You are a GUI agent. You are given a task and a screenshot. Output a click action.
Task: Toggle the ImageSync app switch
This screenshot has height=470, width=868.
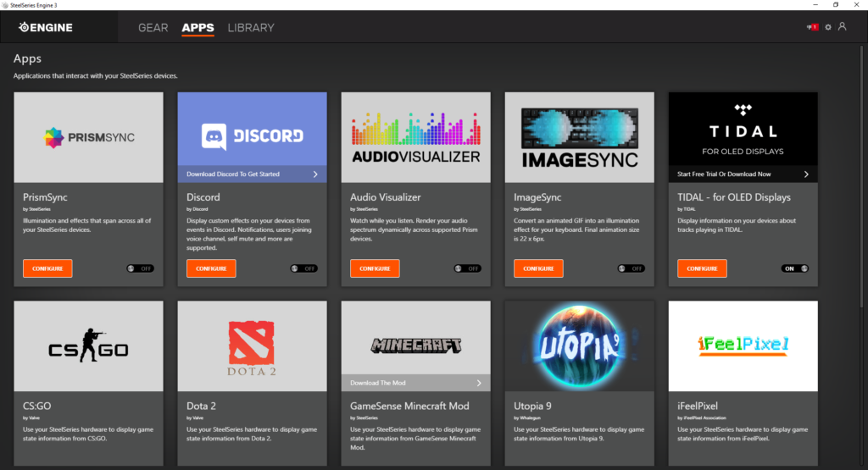(x=631, y=268)
